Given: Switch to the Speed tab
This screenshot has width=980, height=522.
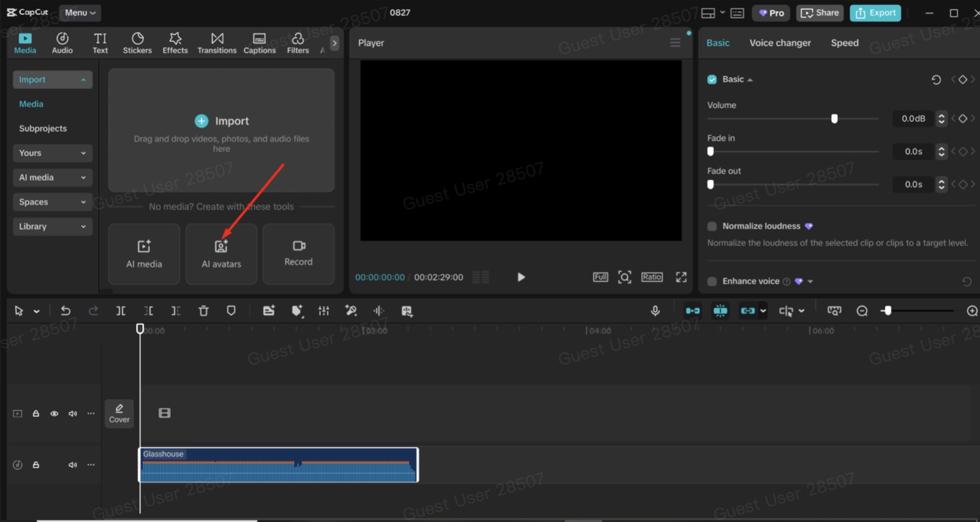Looking at the screenshot, I should pyautogui.click(x=844, y=43).
